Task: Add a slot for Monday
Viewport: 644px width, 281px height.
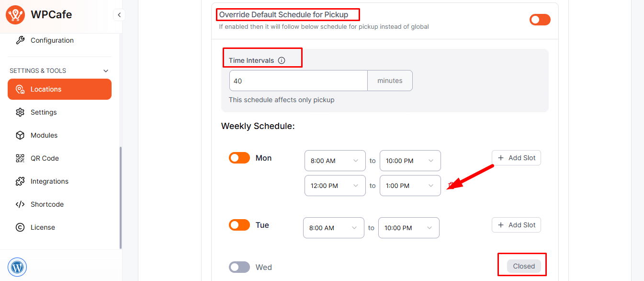Action: [x=516, y=158]
